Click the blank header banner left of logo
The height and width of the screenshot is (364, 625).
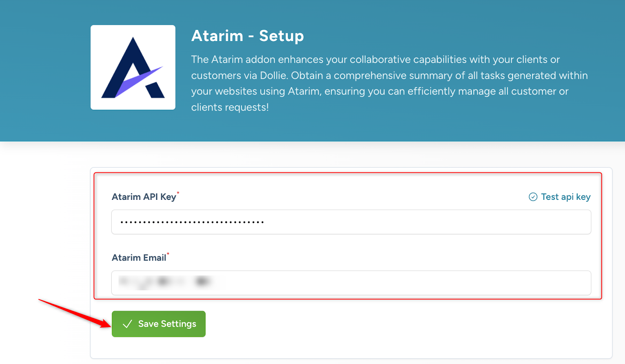tap(43, 71)
